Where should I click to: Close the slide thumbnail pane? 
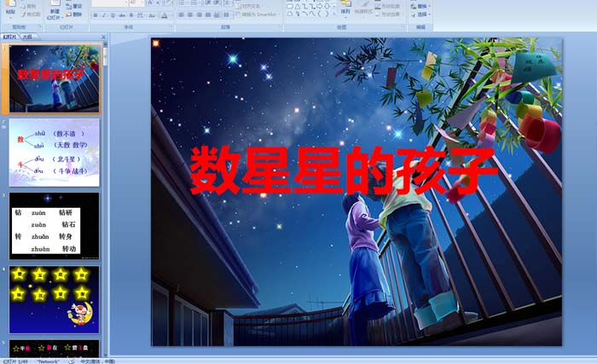(103, 37)
